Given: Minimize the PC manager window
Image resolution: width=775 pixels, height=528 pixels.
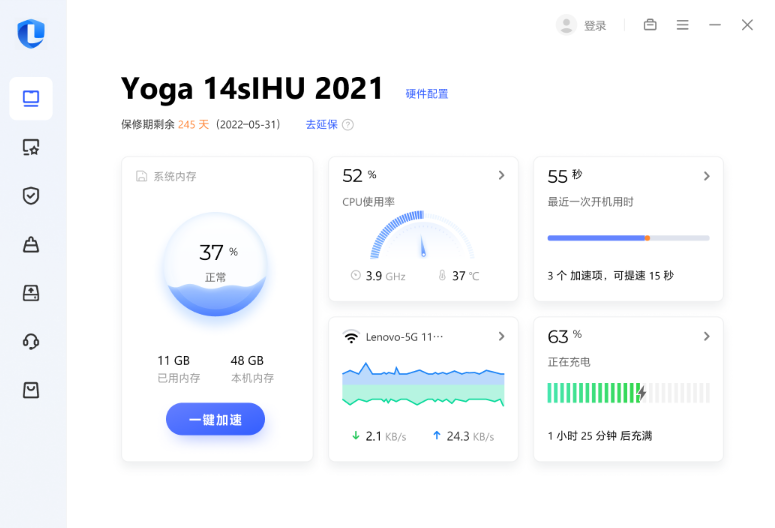Looking at the screenshot, I should coord(715,25).
